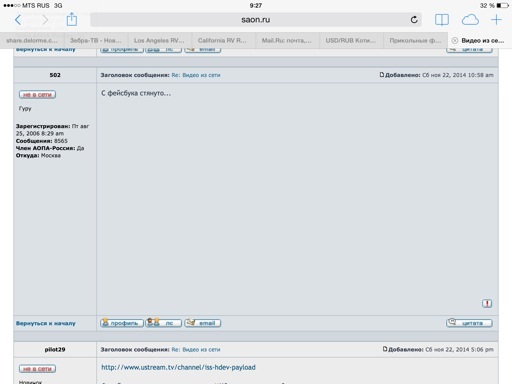Image resolution: width=512 pixels, height=384 pixels.
Task: Switch to the Los Angeles RV tab
Action: pos(159,41)
